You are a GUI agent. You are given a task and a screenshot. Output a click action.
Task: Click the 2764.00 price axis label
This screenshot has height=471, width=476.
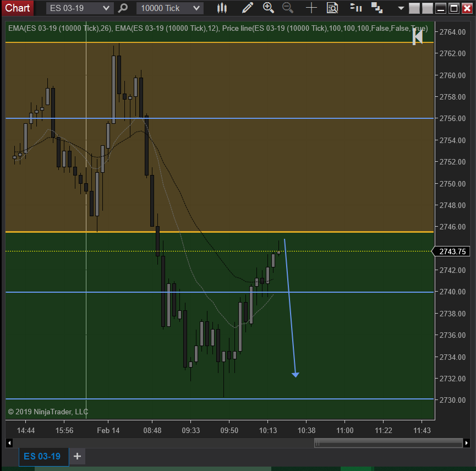(452, 32)
